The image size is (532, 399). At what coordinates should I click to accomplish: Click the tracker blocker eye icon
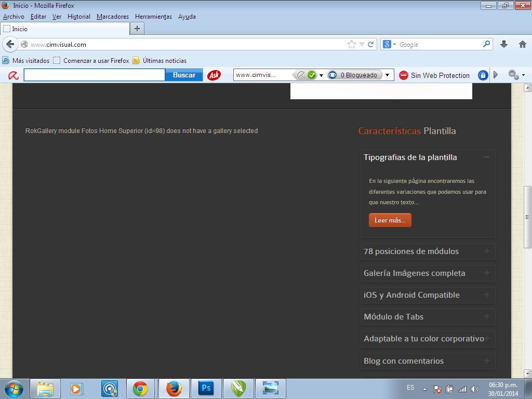[332, 75]
